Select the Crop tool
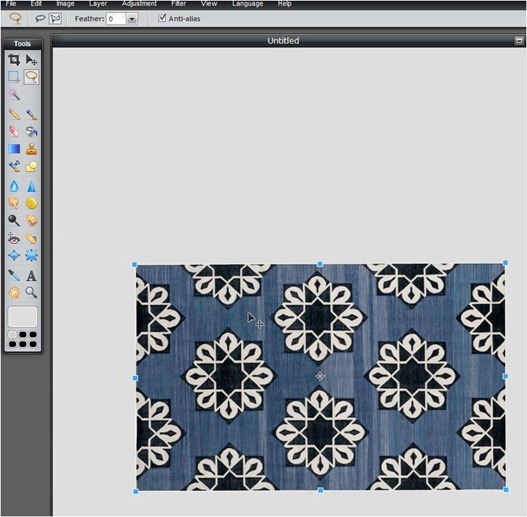The height and width of the screenshot is (517, 527). 14,60
